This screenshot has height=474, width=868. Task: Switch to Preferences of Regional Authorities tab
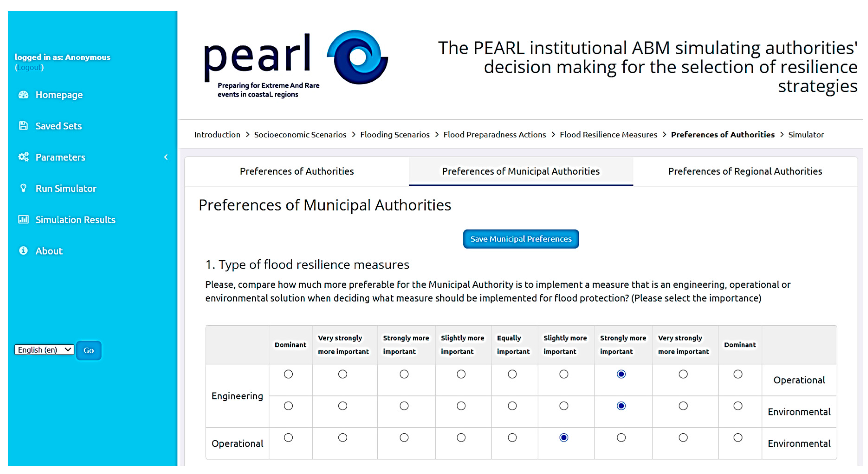(x=745, y=171)
